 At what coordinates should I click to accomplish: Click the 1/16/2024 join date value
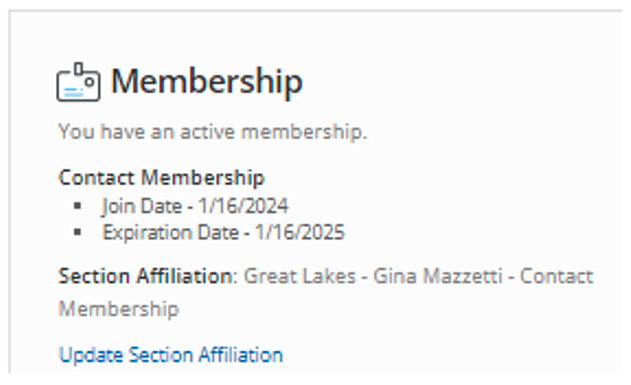coord(243,206)
